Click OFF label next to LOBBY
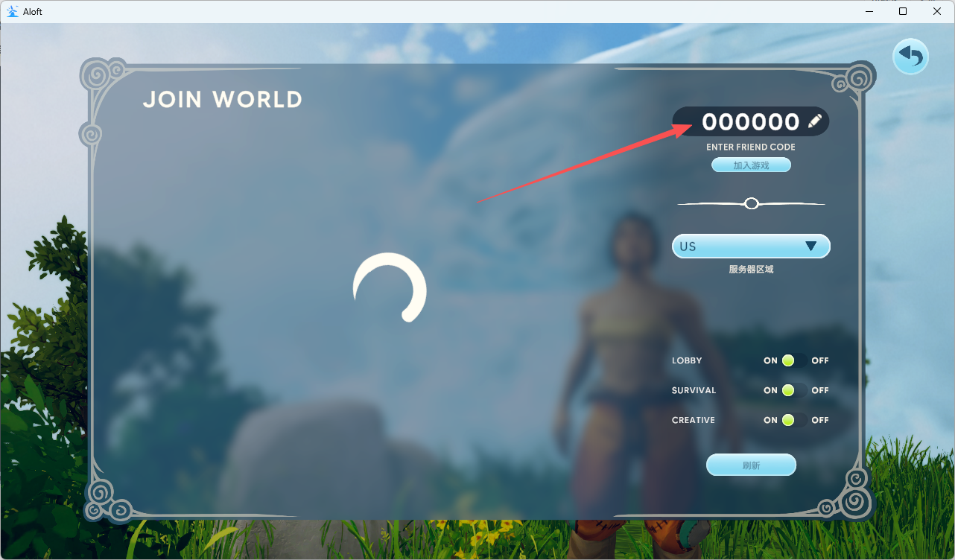955x560 pixels. [x=820, y=360]
